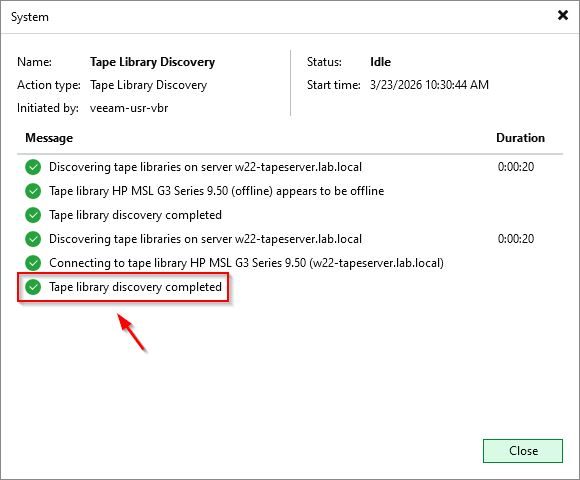The width and height of the screenshot is (580, 480).
Task: Click check icon of last 'Tape library discovery completed'
Action: pyautogui.click(x=33, y=287)
